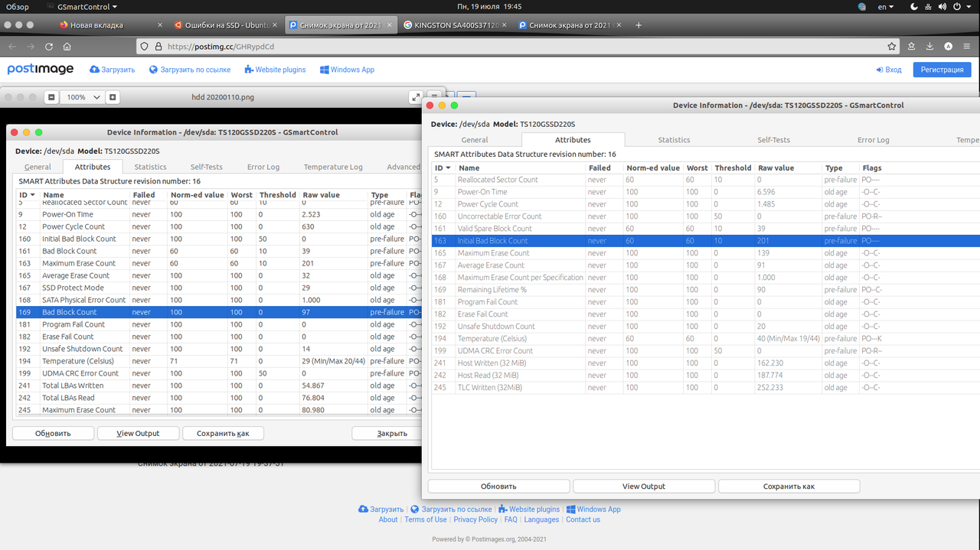
Task: Open Languages footer link
Action: (x=541, y=519)
